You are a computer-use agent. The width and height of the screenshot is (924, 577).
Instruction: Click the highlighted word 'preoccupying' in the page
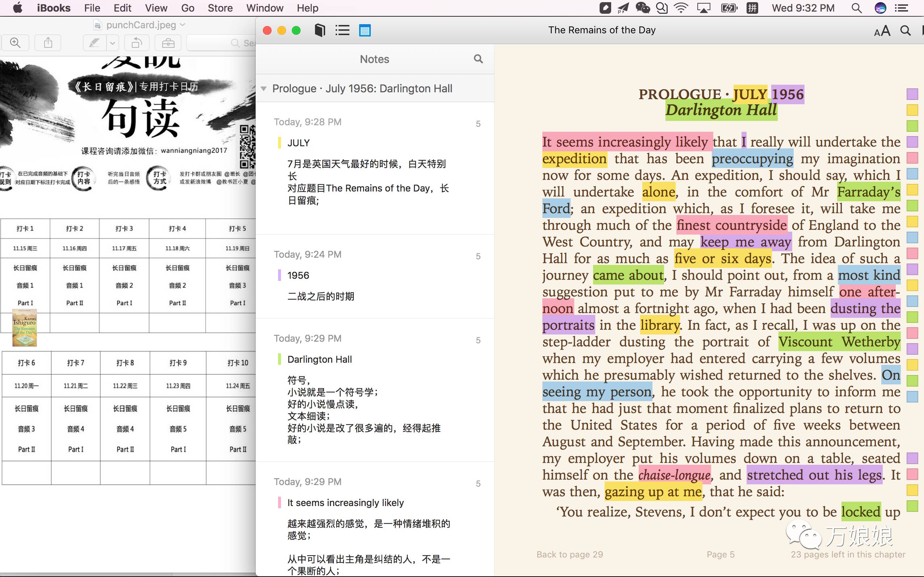coord(752,159)
